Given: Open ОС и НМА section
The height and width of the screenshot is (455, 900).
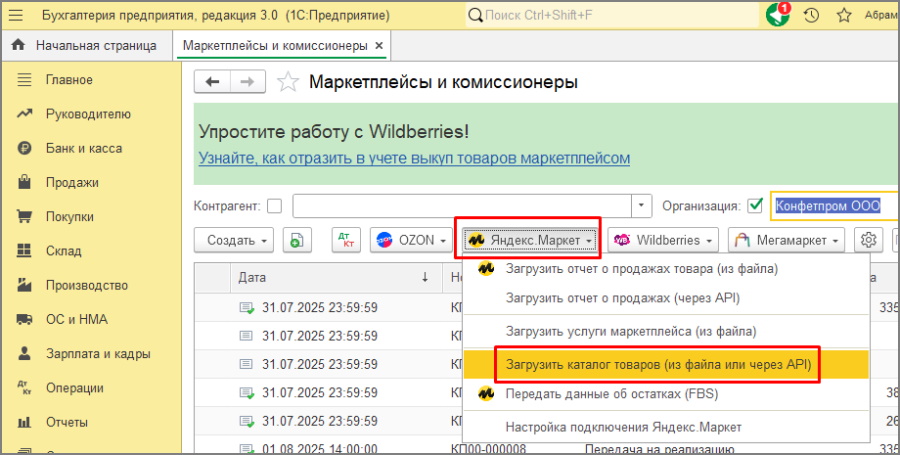Looking at the screenshot, I should pyautogui.click(x=76, y=319).
